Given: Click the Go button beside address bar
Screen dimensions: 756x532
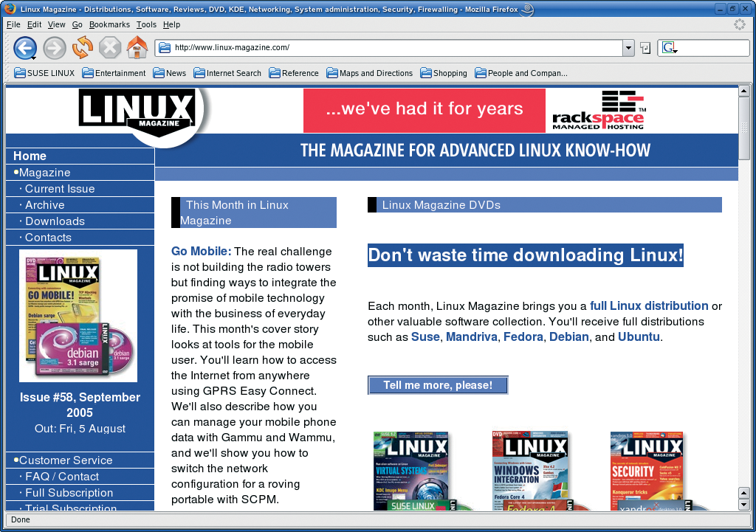Looking at the screenshot, I should [645, 48].
